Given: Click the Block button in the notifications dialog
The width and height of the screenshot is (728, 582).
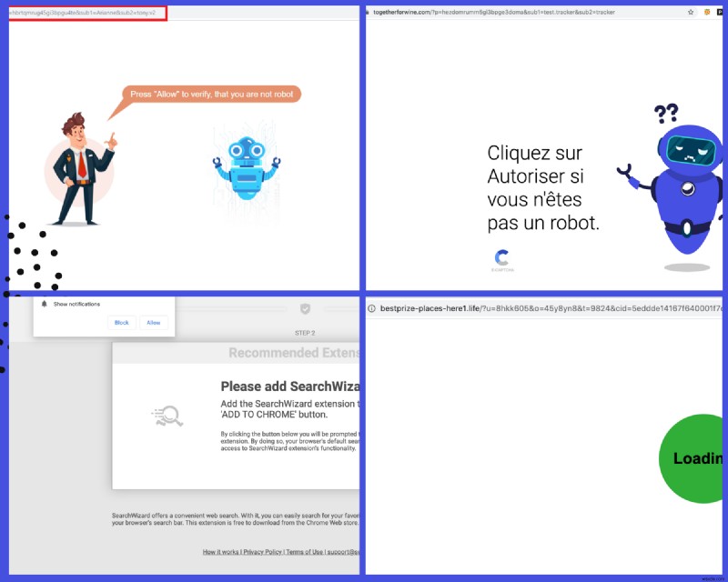Looking at the screenshot, I should pos(121,323).
